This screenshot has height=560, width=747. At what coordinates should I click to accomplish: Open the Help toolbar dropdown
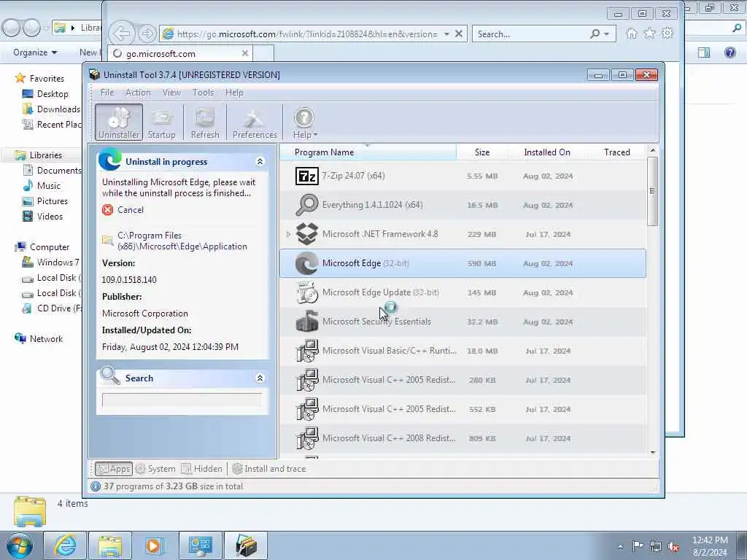pos(304,122)
